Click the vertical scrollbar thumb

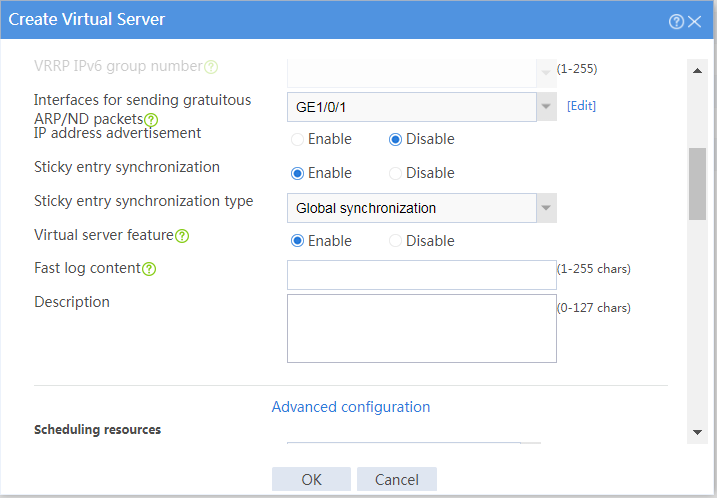point(697,184)
